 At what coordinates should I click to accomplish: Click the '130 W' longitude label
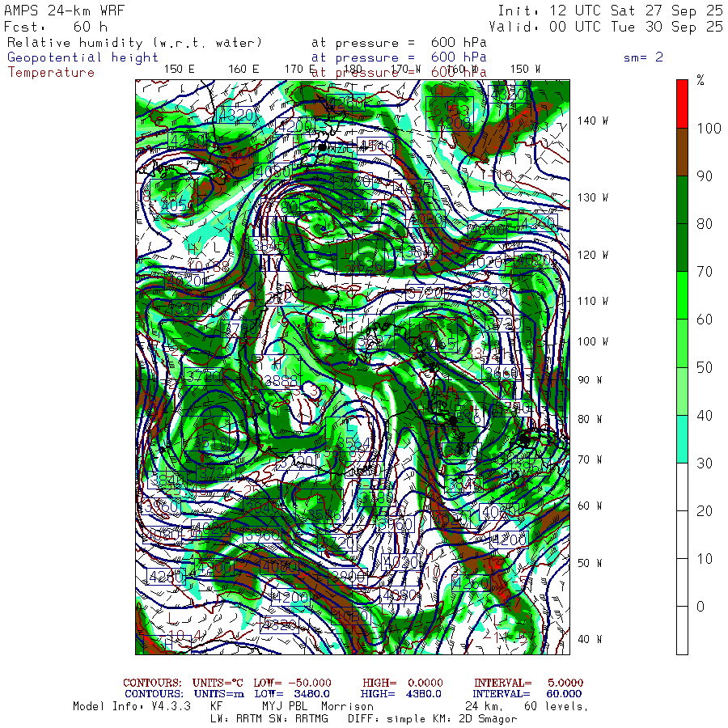click(592, 198)
